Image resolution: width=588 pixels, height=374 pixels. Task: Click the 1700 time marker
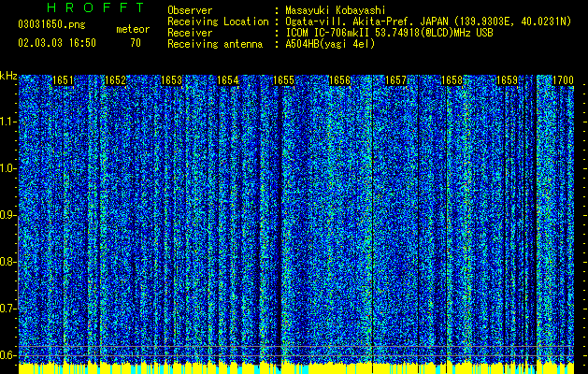pyautogui.click(x=563, y=80)
